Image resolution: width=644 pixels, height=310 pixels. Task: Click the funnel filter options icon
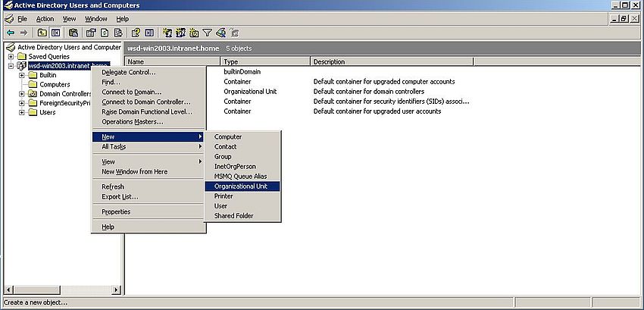click(x=207, y=33)
